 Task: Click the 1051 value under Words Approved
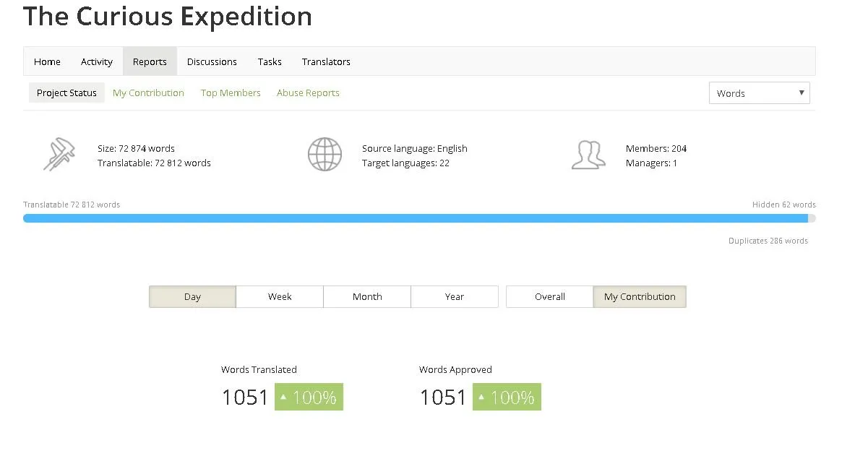click(x=443, y=398)
